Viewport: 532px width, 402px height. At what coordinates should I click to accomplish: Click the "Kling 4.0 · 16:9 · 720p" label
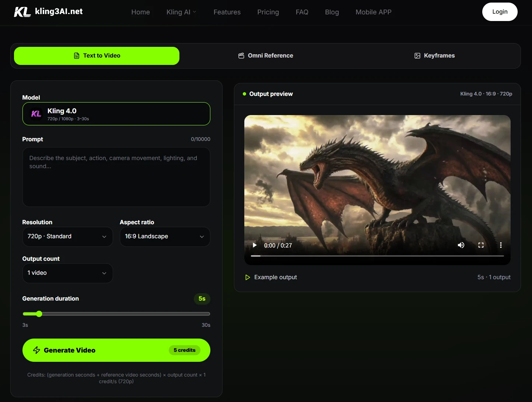tap(486, 94)
